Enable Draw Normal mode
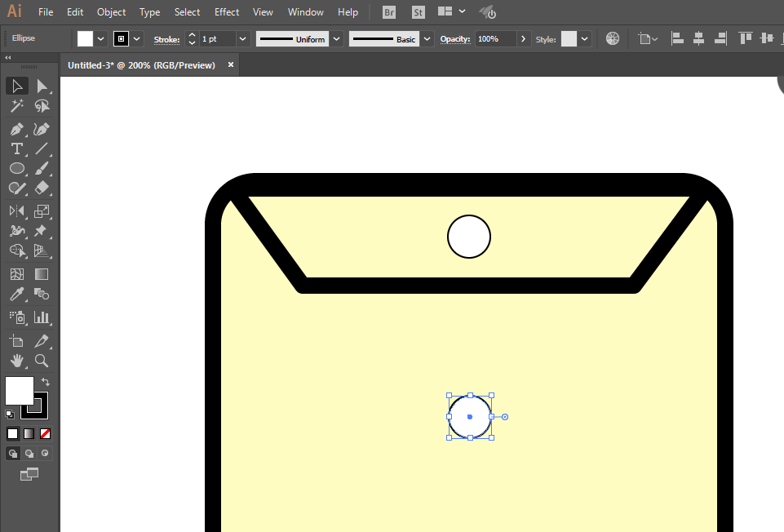This screenshot has width=784, height=532. [x=13, y=454]
